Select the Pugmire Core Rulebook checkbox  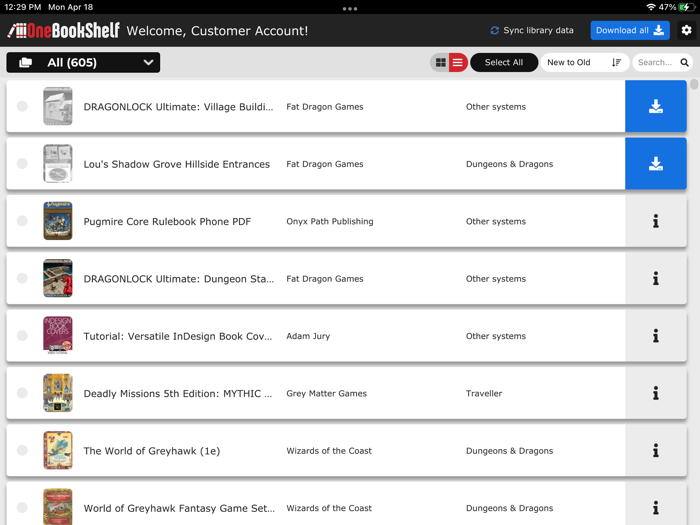click(x=22, y=221)
